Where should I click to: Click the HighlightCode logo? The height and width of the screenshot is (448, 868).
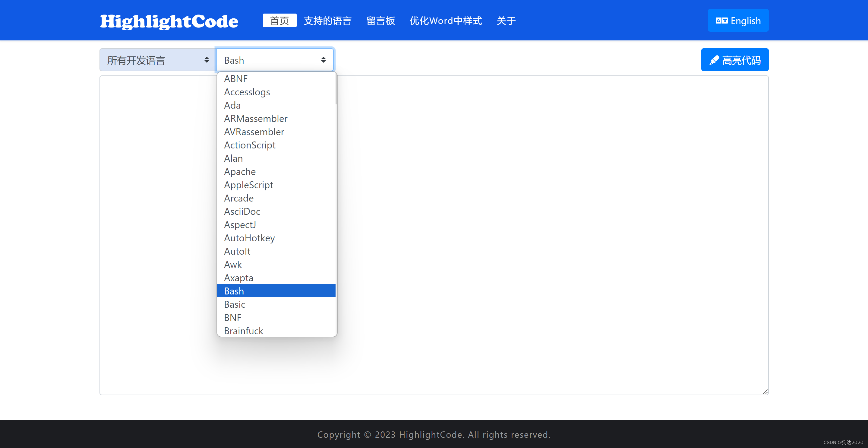click(x=169, y=21)
